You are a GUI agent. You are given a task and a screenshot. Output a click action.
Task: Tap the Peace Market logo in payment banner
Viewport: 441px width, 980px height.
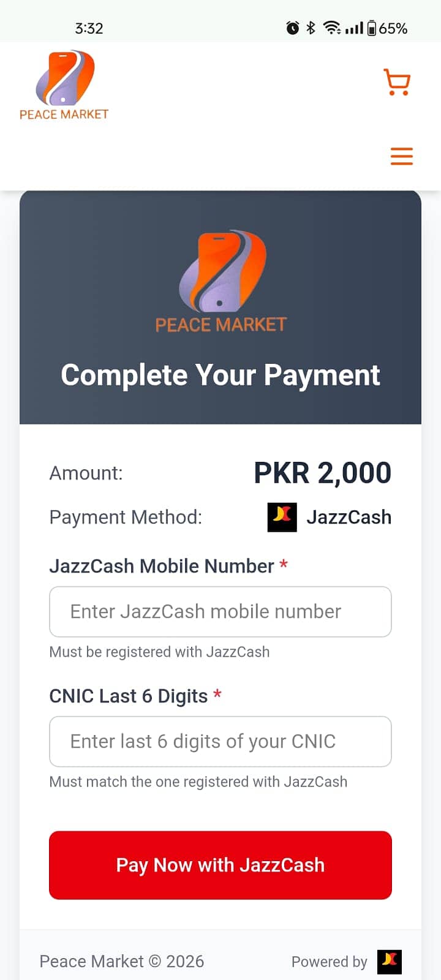click(x=221, y=282)
